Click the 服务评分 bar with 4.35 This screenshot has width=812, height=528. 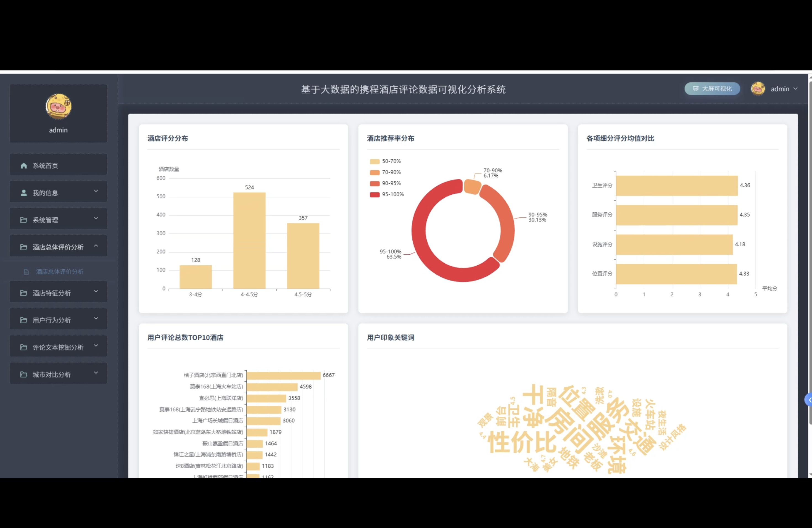[x=677, y=215]
